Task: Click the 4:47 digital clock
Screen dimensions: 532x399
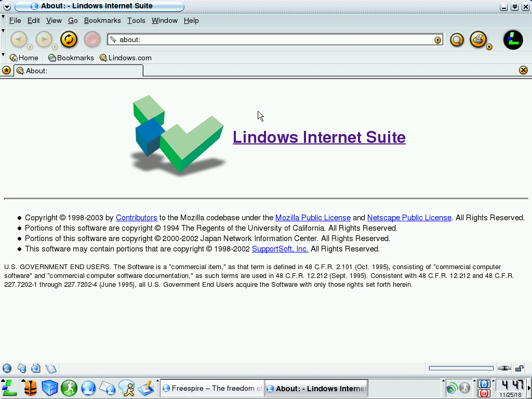Action: 512,385
